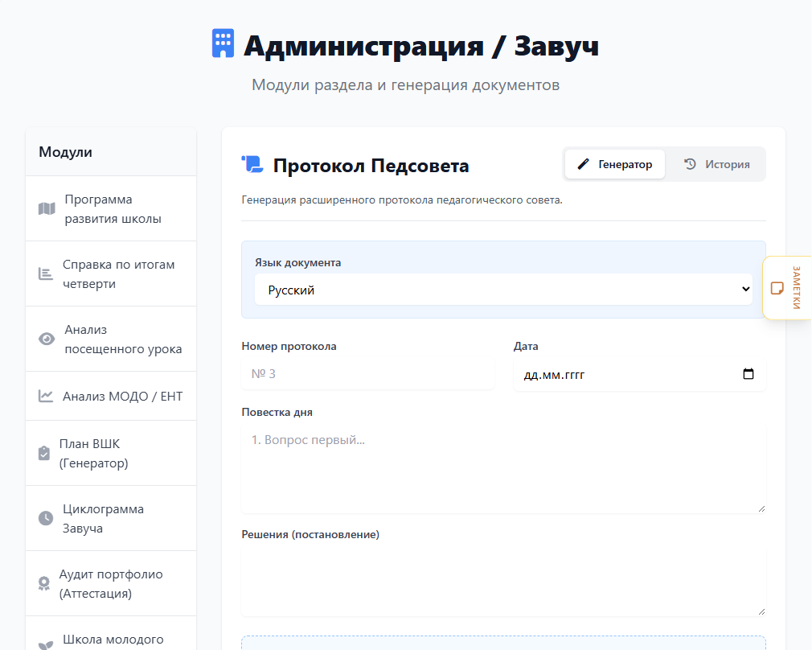Click the Решения (постановление) label
812x650 pixels.
pos(310,534)
